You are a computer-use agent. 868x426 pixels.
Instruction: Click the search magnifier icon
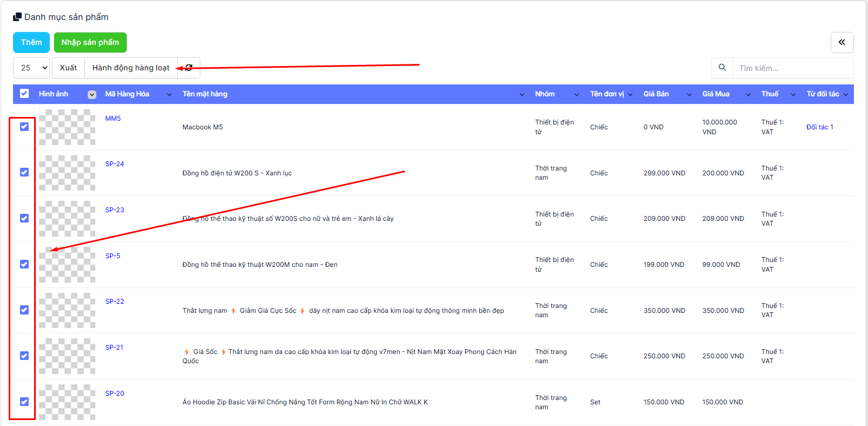722,68
